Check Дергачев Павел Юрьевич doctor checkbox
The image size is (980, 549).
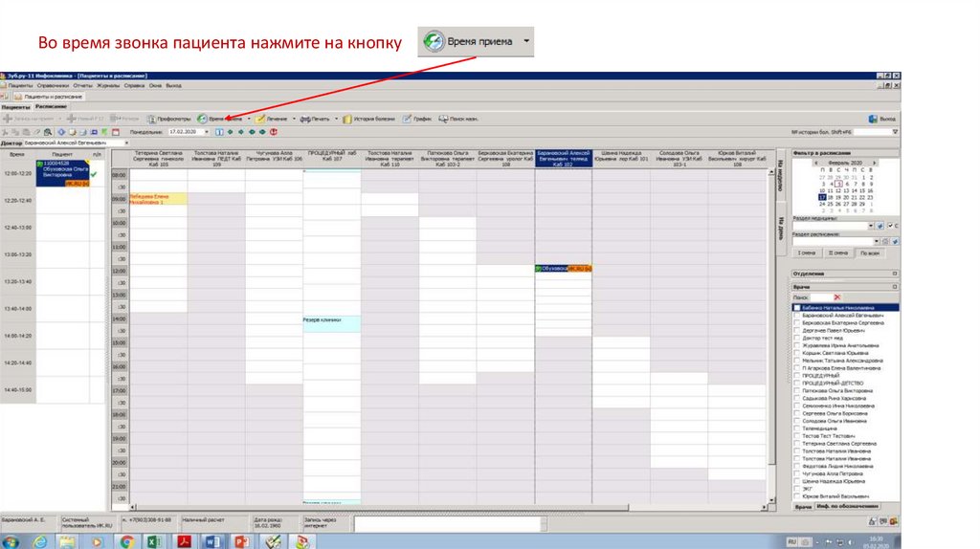point(797,330)
